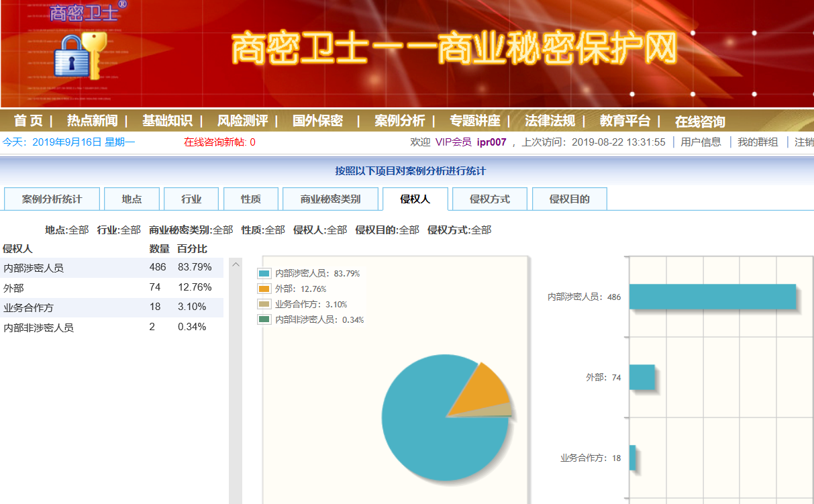The width and height of the screenshot is (814, 504).
Task: Click the 业务合作方: 18 bar
Action: pos(632,458)
